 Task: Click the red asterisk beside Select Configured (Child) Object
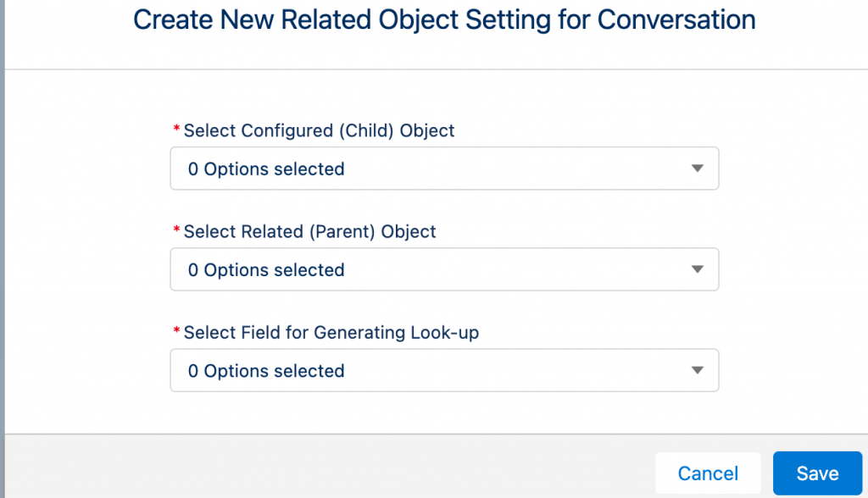[175, 129]
